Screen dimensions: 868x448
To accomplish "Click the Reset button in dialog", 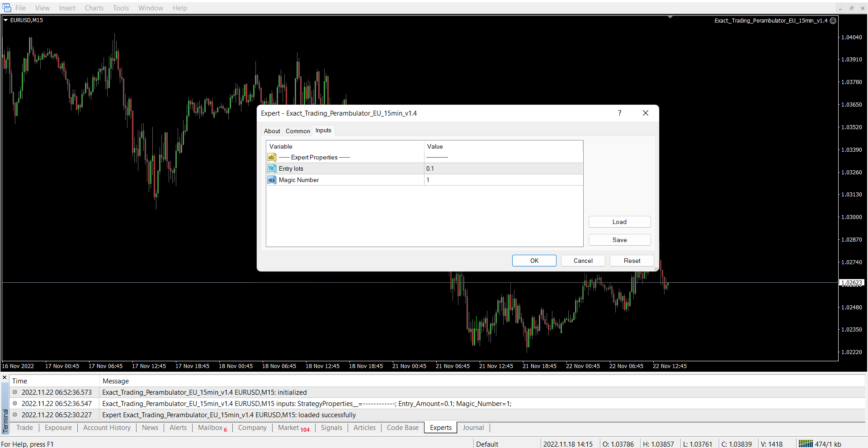I will click(632, 261).
